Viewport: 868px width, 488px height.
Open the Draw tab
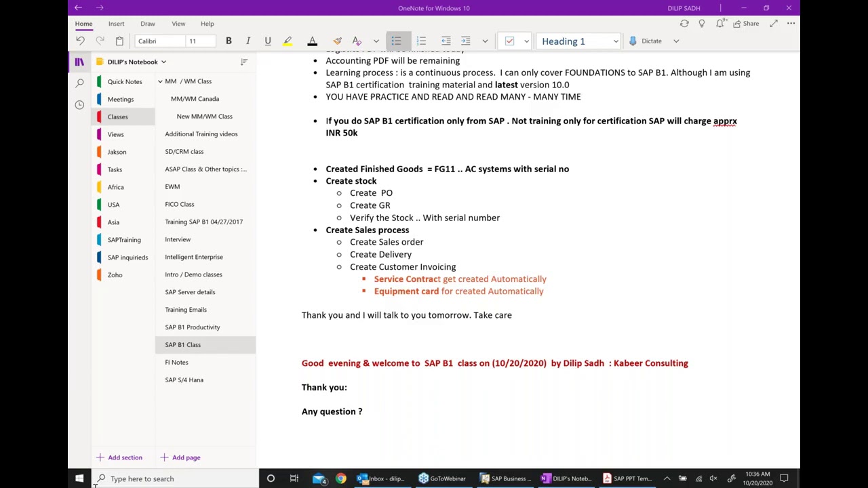click(x=147, y=24)
